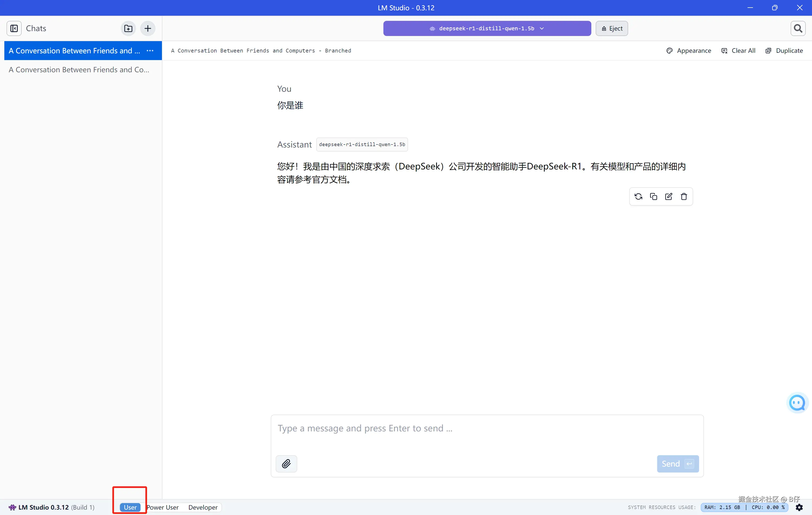Viewport: 812px width, 515px height.
Task: Regenerate the assistant response
Action: tap(638, 196)
